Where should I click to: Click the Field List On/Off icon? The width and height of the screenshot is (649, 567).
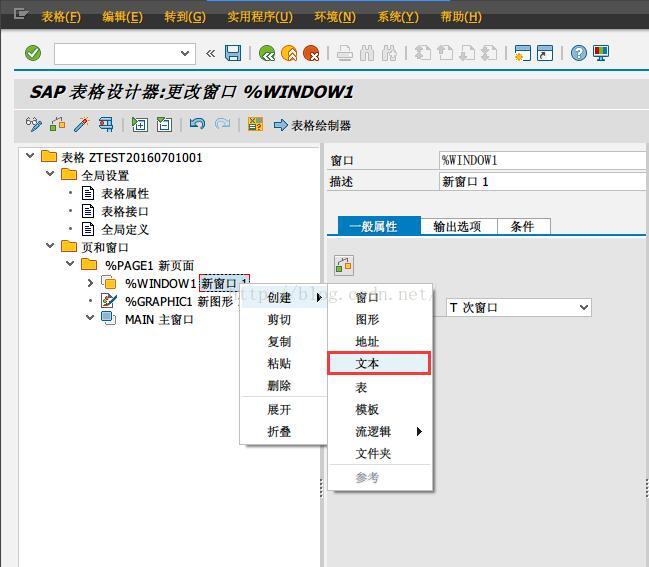[x=255, y=124]
